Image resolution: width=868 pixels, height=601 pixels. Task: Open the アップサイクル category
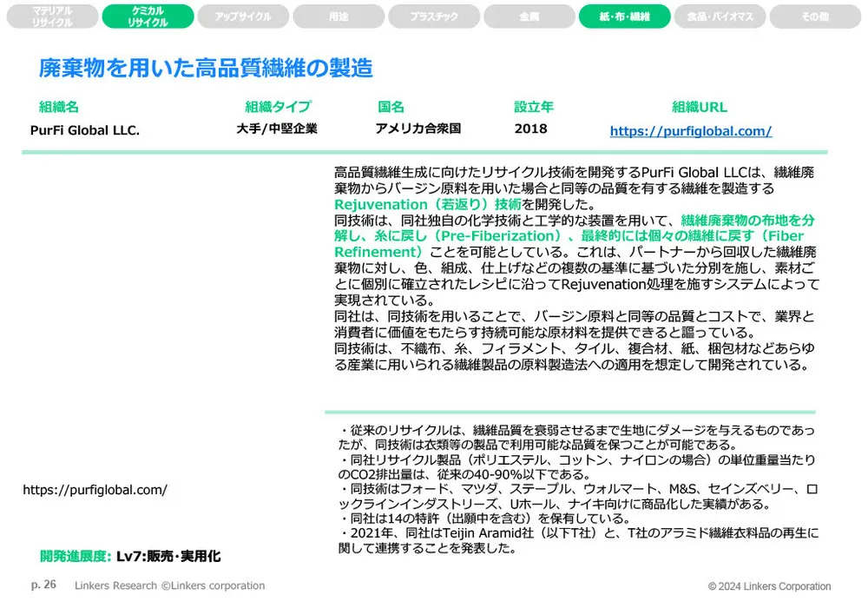pos(243,16)
